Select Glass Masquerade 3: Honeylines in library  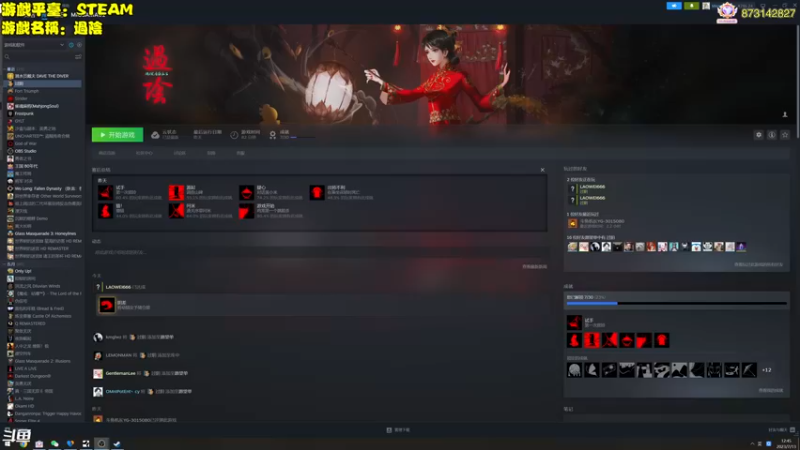click(44, 234)
